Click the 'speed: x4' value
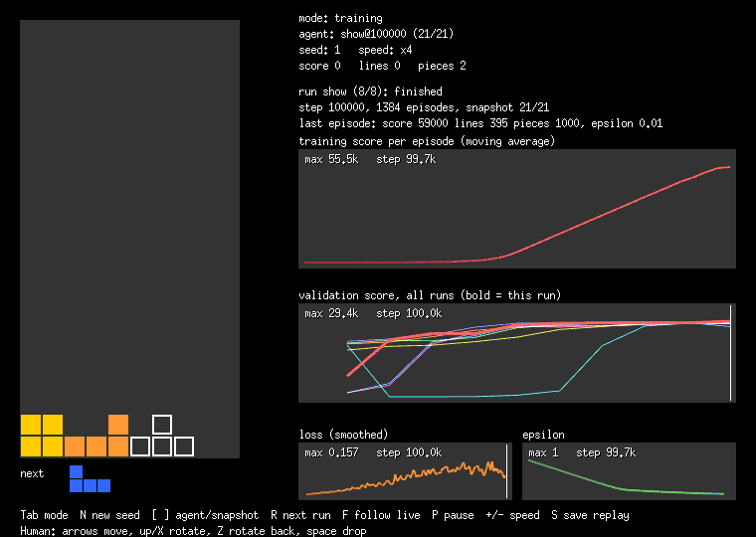The width and height of the screenshot is (756, 537). click(x=385, y=50)
